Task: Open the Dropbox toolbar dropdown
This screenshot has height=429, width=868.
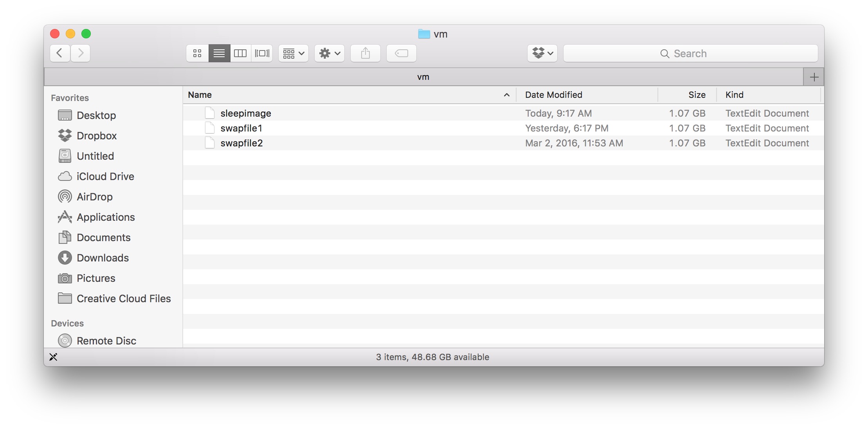Action: [x=542, y=53]
